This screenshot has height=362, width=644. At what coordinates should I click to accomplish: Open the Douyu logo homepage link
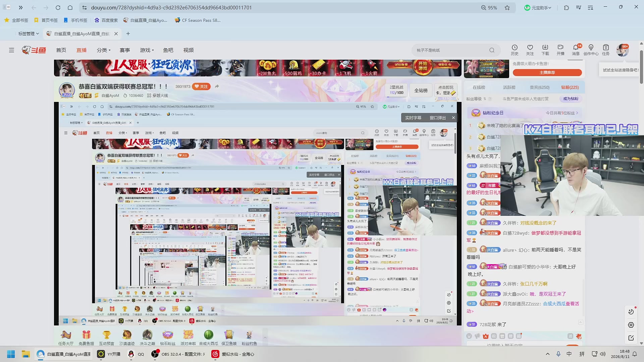pos(34,50)
